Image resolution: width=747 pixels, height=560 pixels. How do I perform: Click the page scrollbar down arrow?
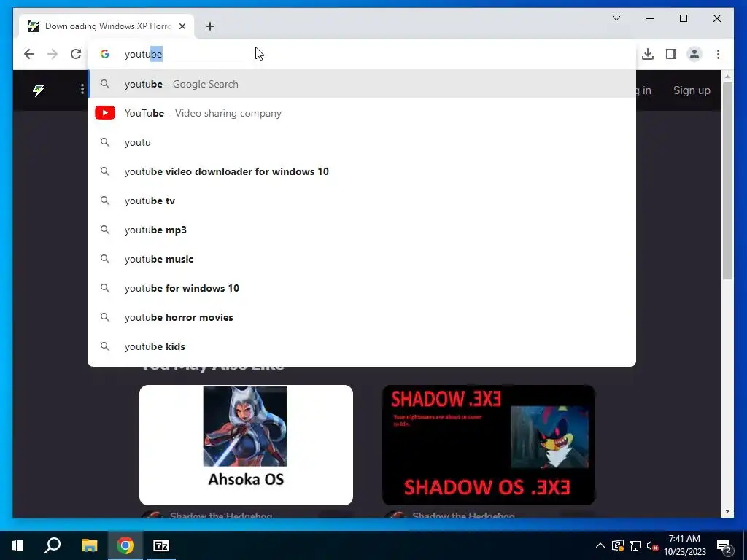[727, 511]
